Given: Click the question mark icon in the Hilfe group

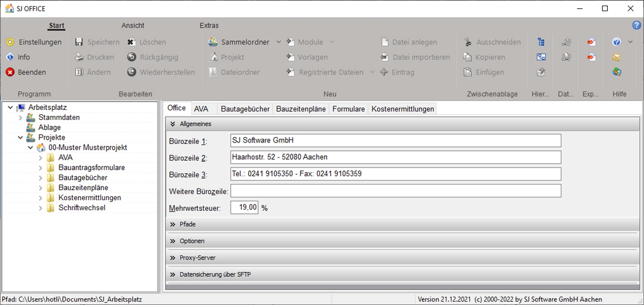Looking at the screenshot, I should [616, 42].
